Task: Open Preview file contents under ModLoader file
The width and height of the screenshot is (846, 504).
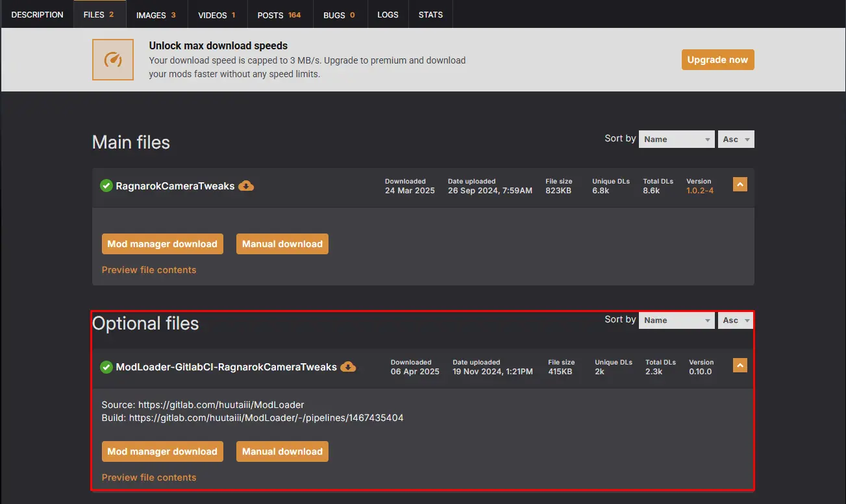Action: (x=149, y=477)
